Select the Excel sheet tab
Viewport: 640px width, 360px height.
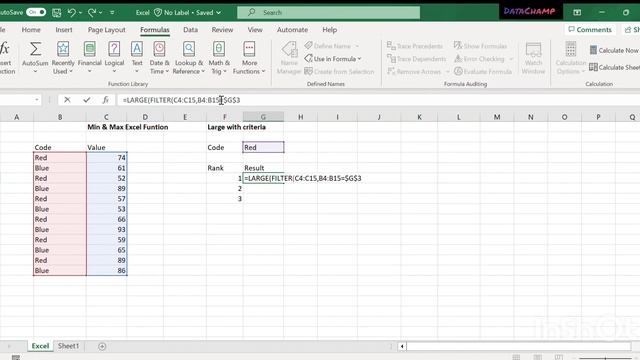pos(40,346)
